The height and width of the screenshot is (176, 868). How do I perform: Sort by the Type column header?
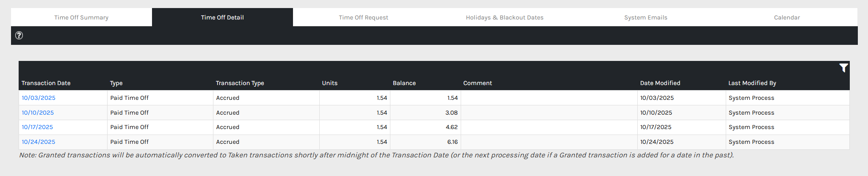tap(116, 83)
